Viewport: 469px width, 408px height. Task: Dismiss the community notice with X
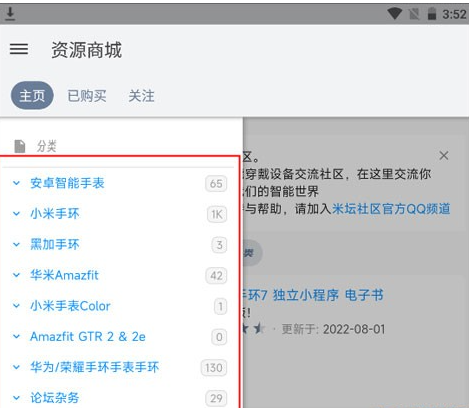coord(444,155)
